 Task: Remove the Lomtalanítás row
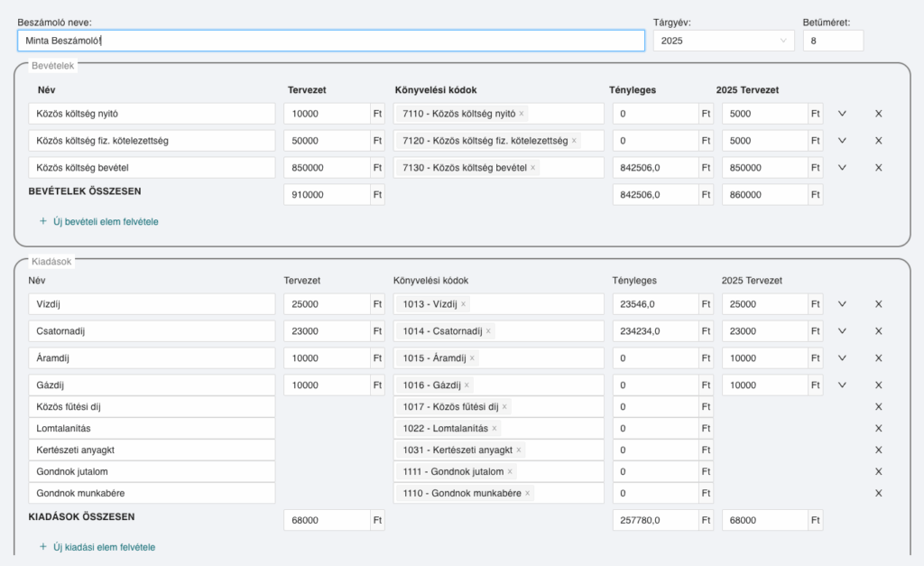coord(878,428)
